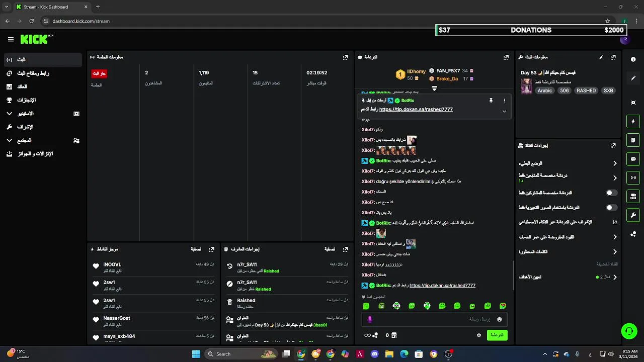Image resolution: width=644 pixels, height=362 pixels.
Task: Open the stream URL and key sidebar item
Action: pos(42,73)
